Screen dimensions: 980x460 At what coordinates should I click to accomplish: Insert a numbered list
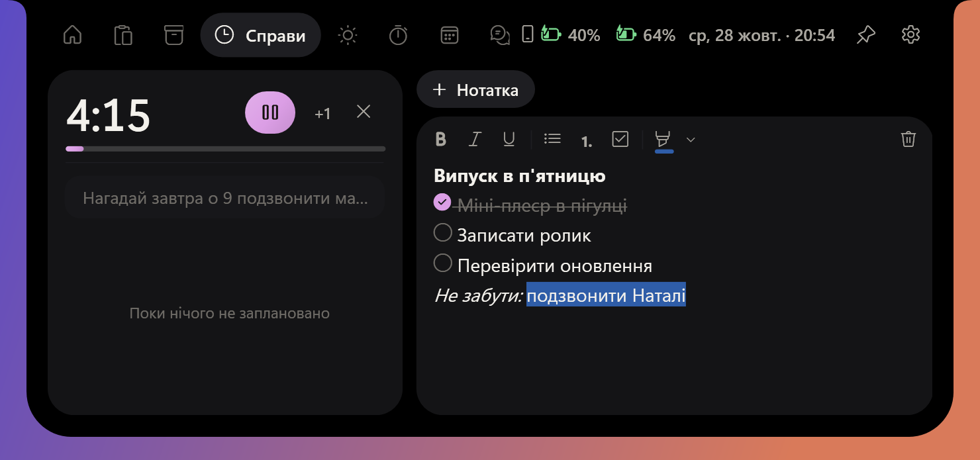coord(586,140)
